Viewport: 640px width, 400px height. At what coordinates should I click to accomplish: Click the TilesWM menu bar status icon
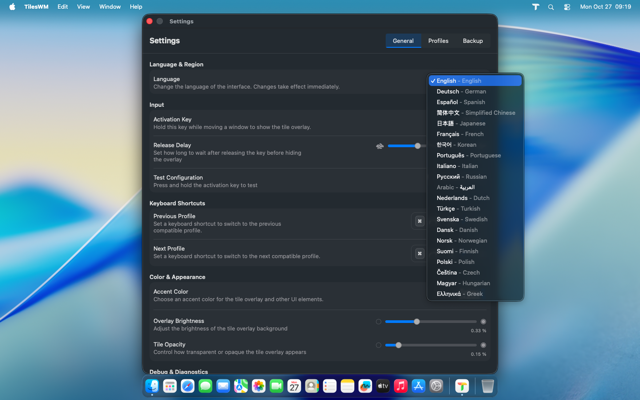point(536,7)
